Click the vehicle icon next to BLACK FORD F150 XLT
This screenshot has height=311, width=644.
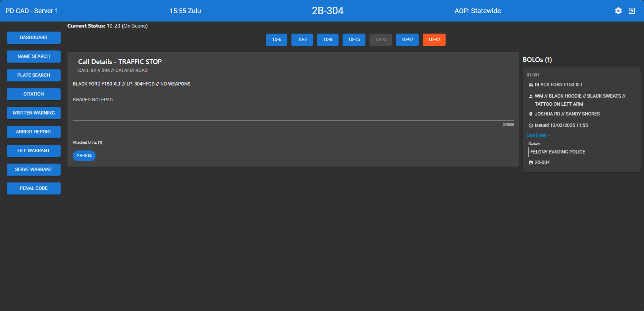(x=530, y=85)
